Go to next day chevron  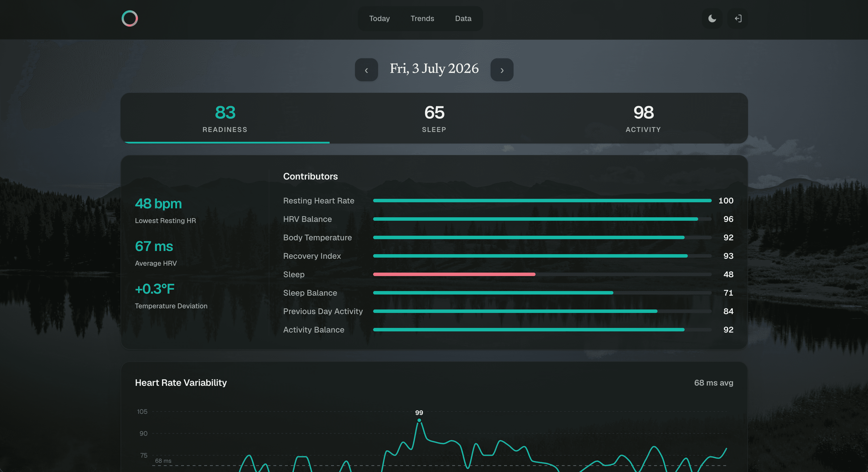(502, 70)
